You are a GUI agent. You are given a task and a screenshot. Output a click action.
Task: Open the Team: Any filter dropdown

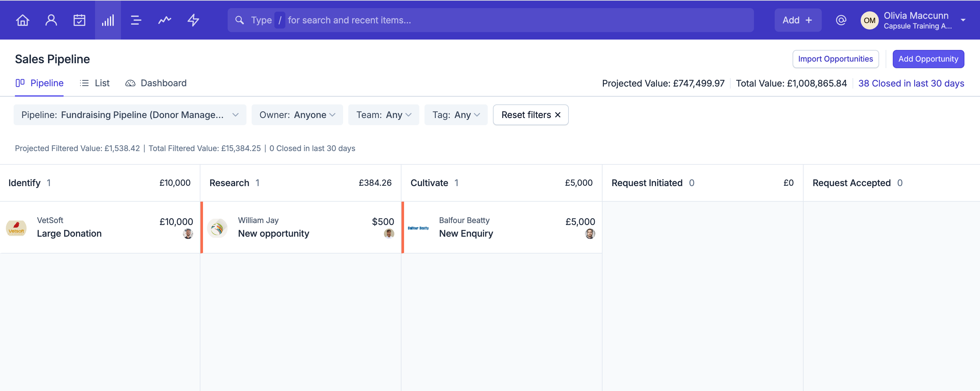384,115
